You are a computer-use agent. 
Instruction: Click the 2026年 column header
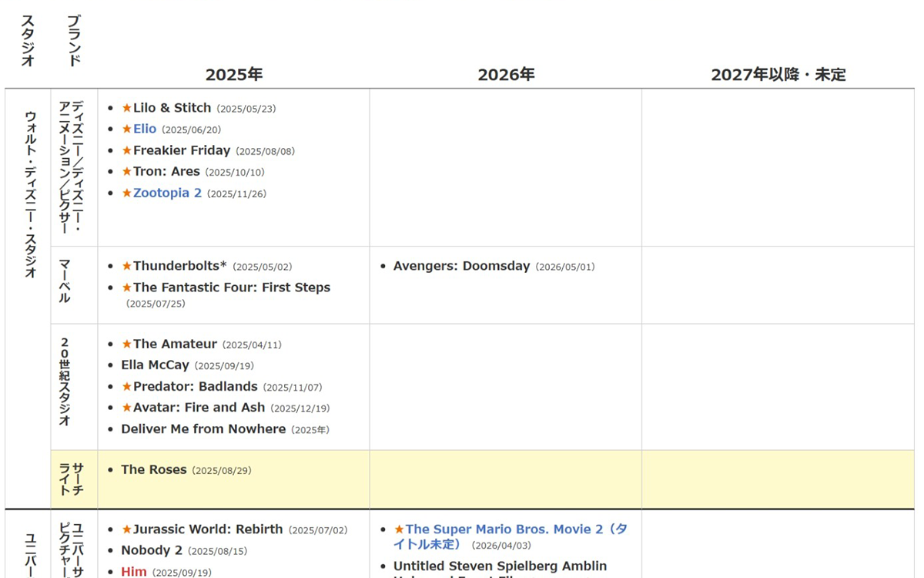click(x=506, y=75)
